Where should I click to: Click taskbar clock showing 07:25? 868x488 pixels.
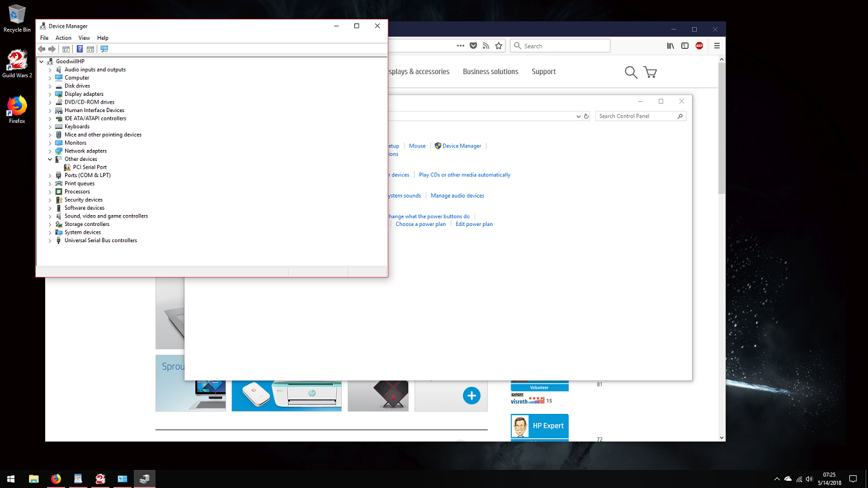(829, 479)
